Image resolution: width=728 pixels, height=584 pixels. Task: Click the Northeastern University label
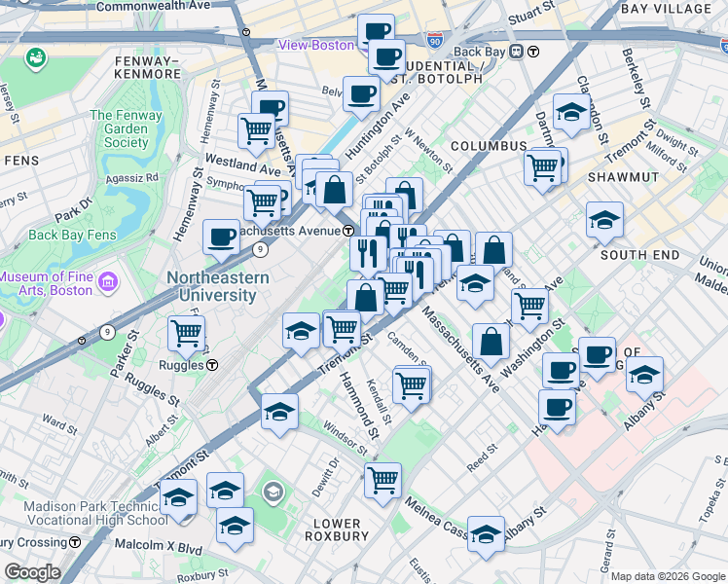pyautogui.click(x=218, y=286)
